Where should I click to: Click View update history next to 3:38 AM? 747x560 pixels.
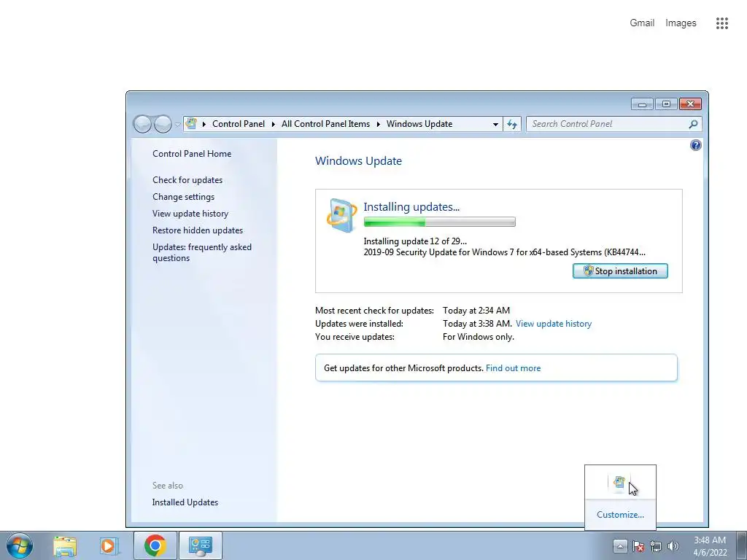click(554, 324)
